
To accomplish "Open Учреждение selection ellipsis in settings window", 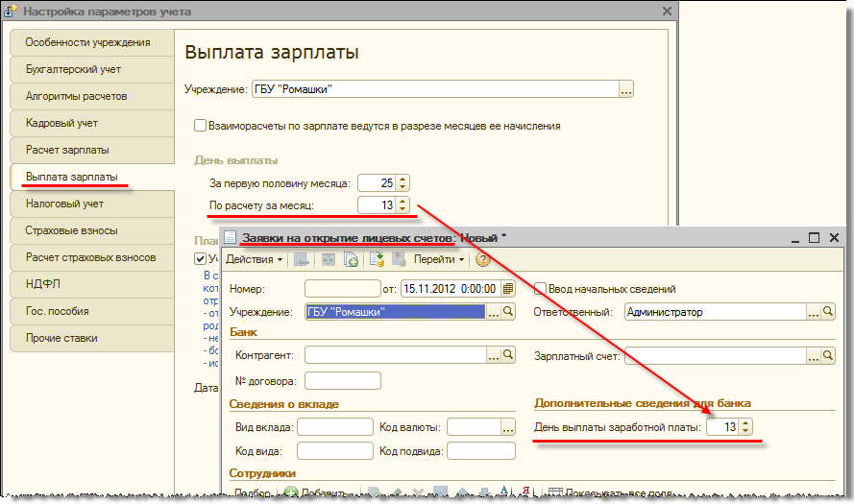I will point(626,89).
